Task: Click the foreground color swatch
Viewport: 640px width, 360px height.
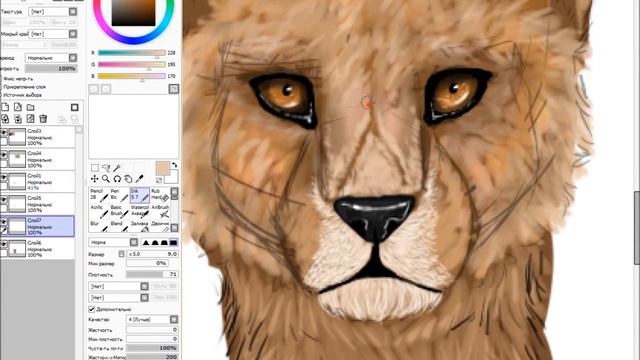Action: tap(163, 168)
